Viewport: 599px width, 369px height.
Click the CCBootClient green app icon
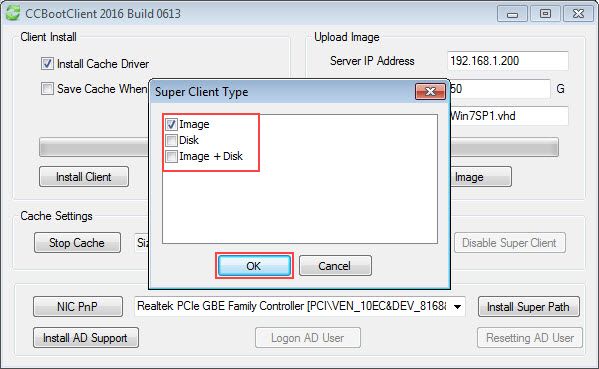tap(13, 12)
